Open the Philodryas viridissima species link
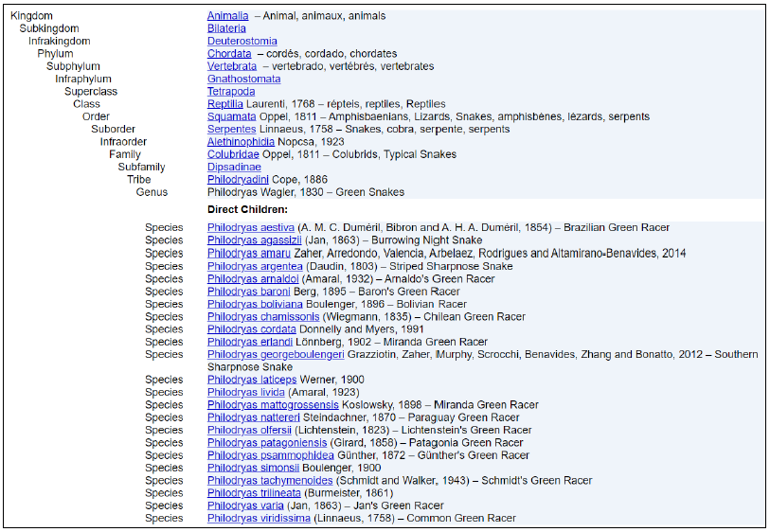Viewport: 770px width, 532px height. tap(260, 518)
